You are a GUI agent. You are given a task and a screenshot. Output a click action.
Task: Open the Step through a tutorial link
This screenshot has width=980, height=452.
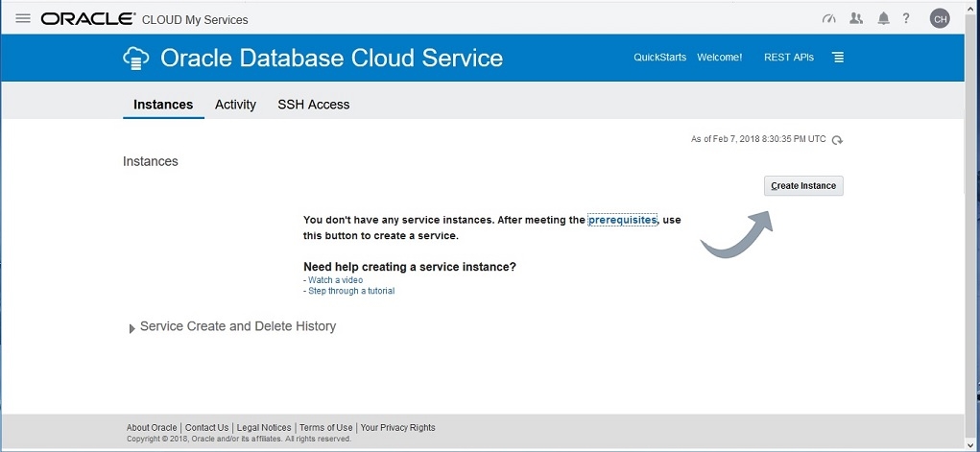click(351, 291)
